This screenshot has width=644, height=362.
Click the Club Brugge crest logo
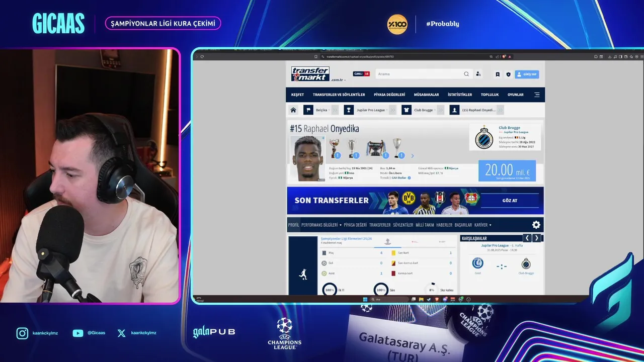[x=484, y=138]
